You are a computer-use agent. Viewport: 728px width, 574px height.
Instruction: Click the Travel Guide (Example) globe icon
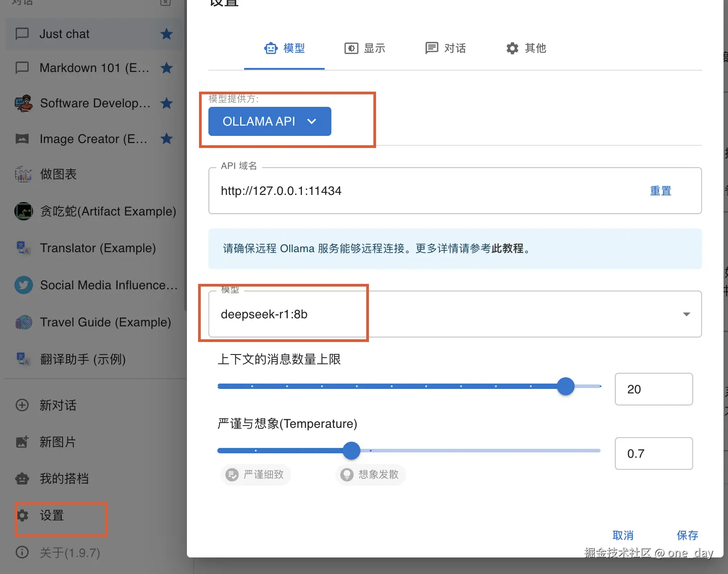(x=24, y=322)
